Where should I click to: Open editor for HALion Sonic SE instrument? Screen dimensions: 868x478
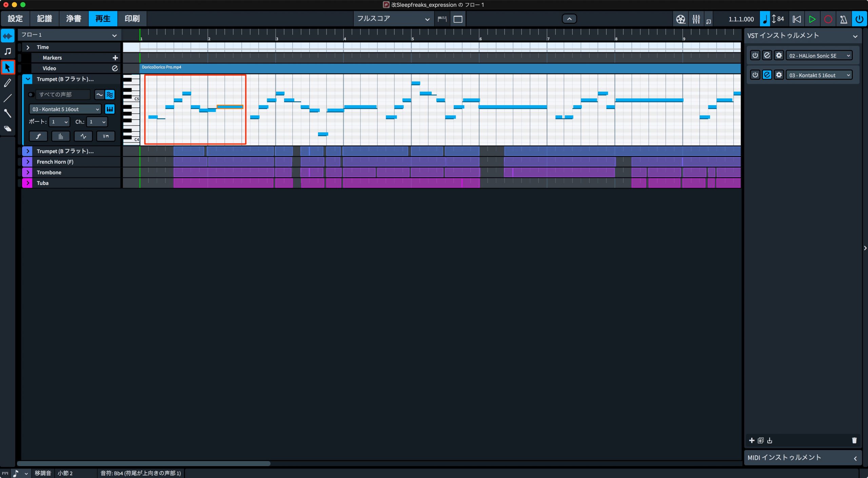click(767, 55)
